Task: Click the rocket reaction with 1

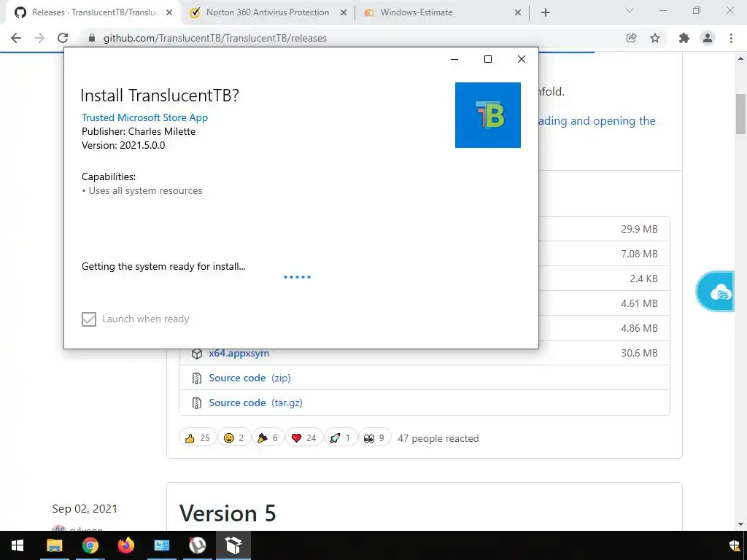Action: pos(340,437)
